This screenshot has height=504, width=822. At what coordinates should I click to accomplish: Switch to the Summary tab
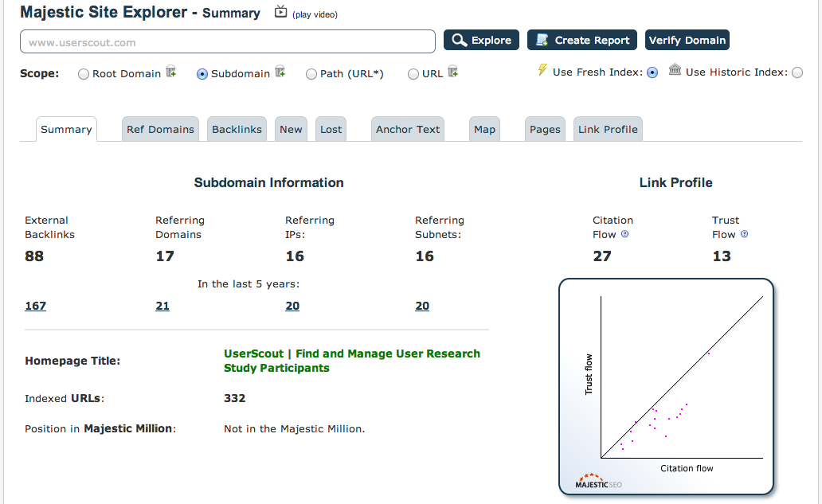click(66, 130)
